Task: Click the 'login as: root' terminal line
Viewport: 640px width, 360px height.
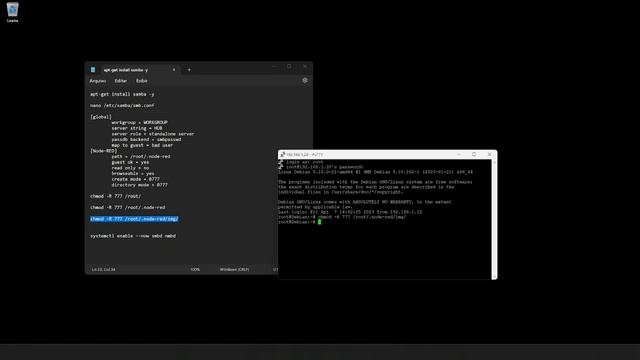Action: 304,162
